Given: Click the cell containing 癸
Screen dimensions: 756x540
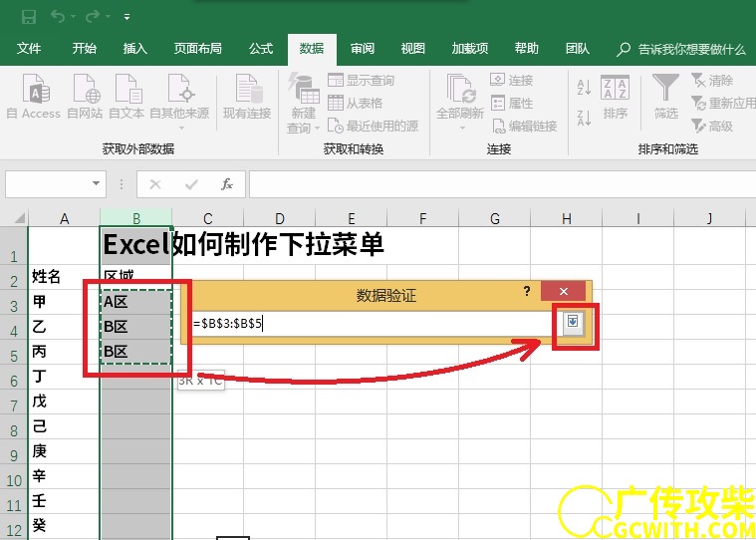Looking at the screenshot, I should coord(64,525).
